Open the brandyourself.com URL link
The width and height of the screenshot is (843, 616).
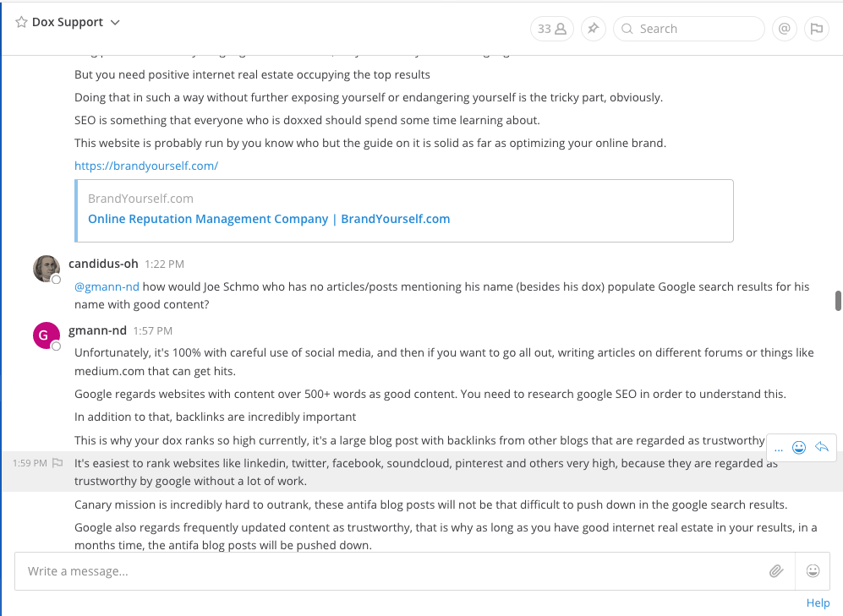(x=146, y=166)
